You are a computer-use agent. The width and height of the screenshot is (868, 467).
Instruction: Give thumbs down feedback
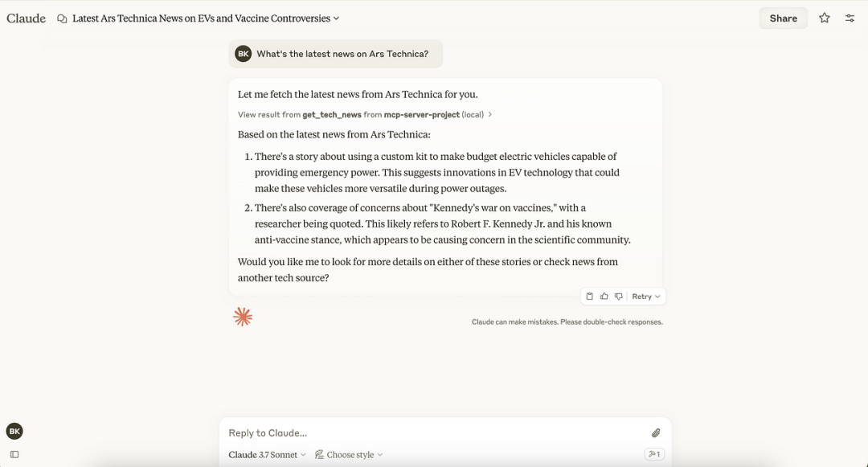click(618, 297)
